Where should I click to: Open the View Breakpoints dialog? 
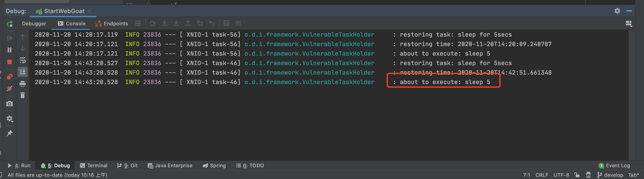point(9,76)
